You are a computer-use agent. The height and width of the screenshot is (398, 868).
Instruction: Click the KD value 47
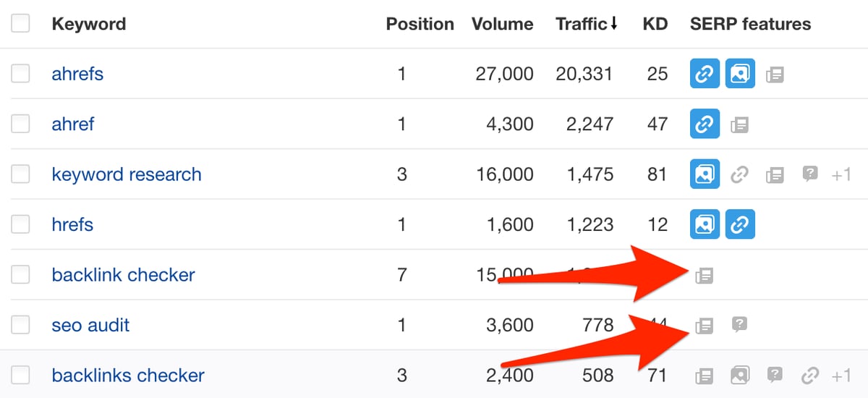click(658, 124)
